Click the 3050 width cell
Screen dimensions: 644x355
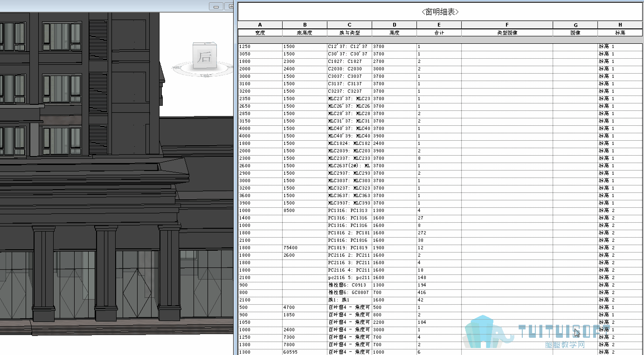click(260, 54)
